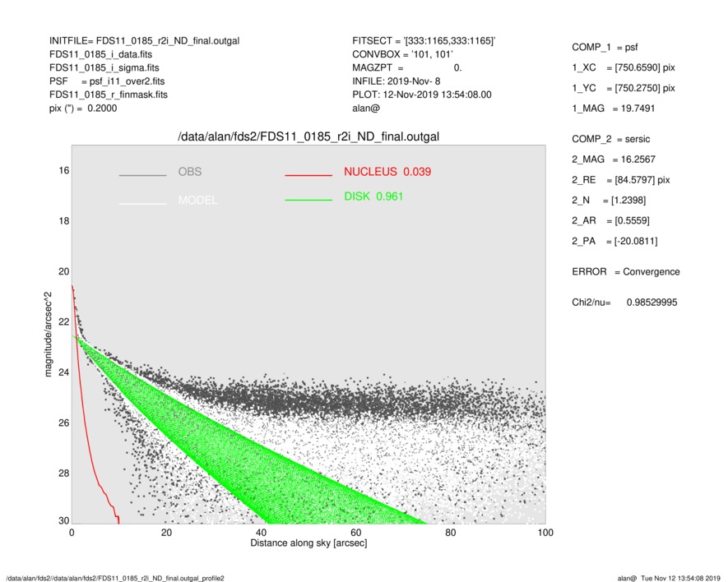Click the 1_XC = [750.6590] pix value
This screenshot has width=728, height=582.
(x=624, y=67)
